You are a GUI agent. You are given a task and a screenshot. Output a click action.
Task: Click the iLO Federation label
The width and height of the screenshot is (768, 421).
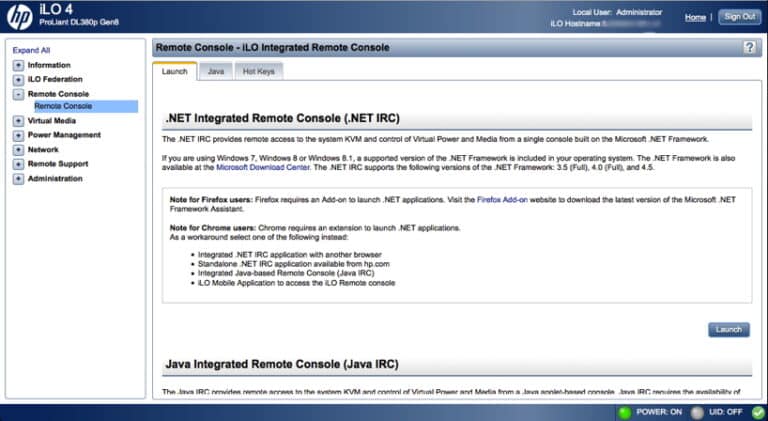tap(55, 79)
